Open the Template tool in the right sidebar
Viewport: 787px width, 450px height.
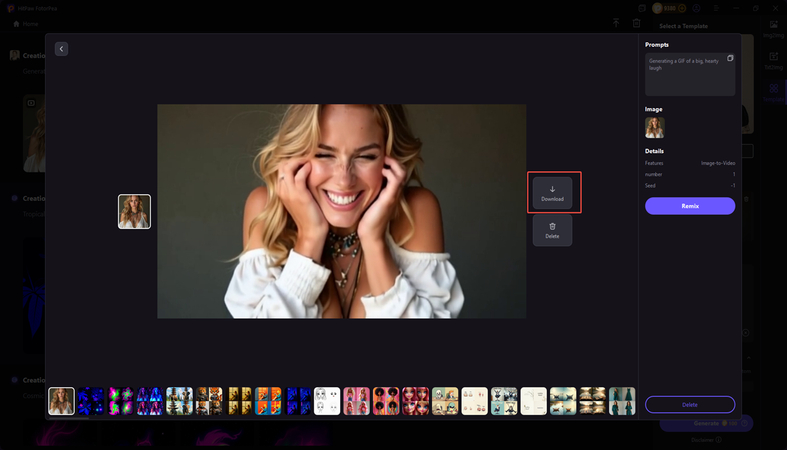773,92
